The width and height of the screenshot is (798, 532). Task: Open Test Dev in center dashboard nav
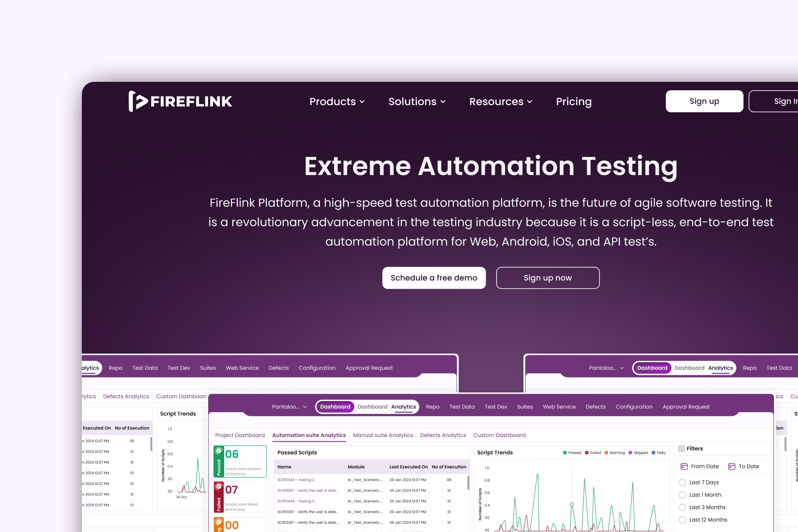(x=496, y=407)
